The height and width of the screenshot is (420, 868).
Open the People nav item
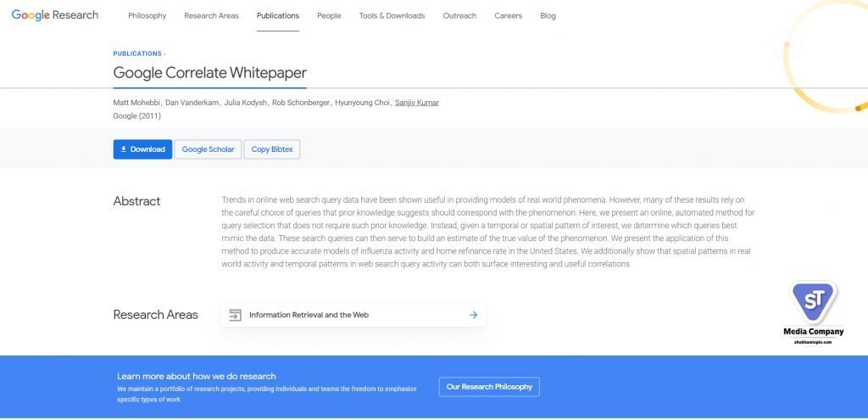pos(329,15)
